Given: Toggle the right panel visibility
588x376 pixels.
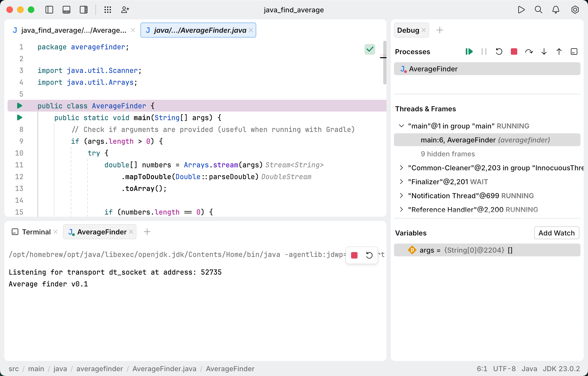Looking at the screenshot, I should click(x=83, y=10).
